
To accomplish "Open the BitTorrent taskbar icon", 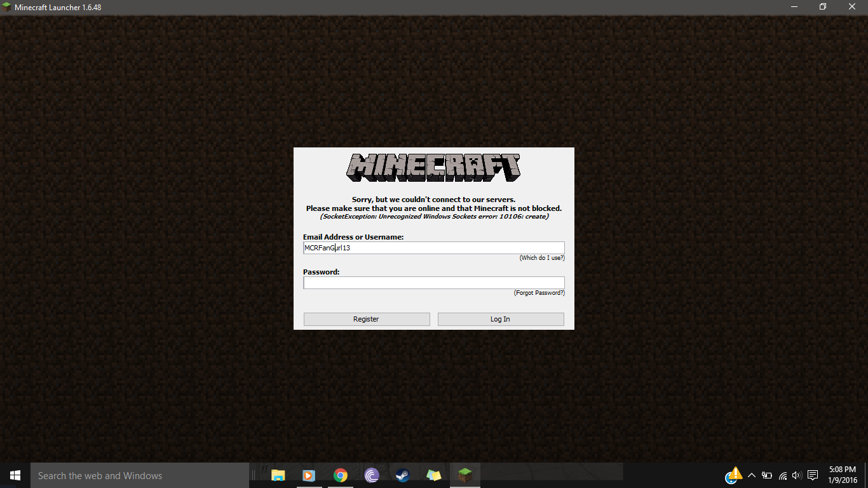I will (372, 475).
